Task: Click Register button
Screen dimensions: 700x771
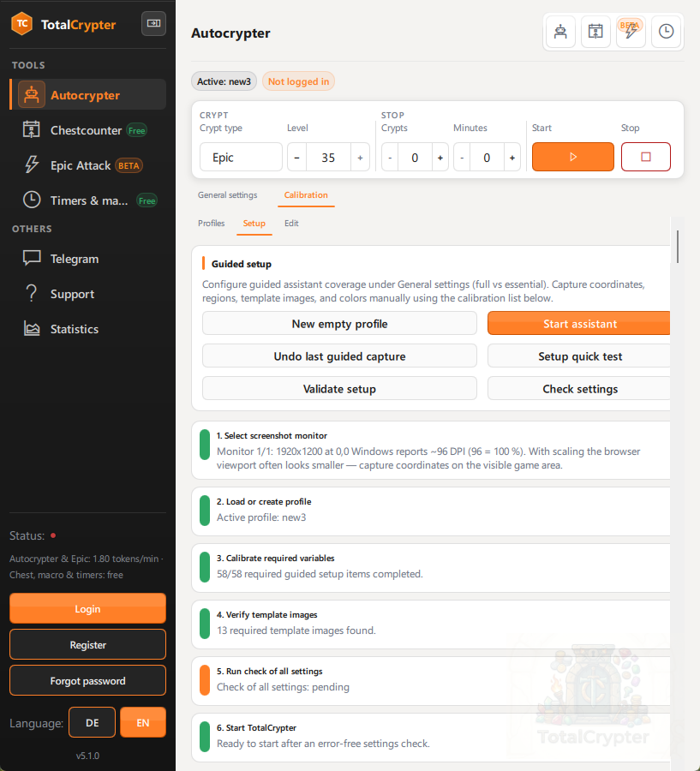Action: pos(87,644)
